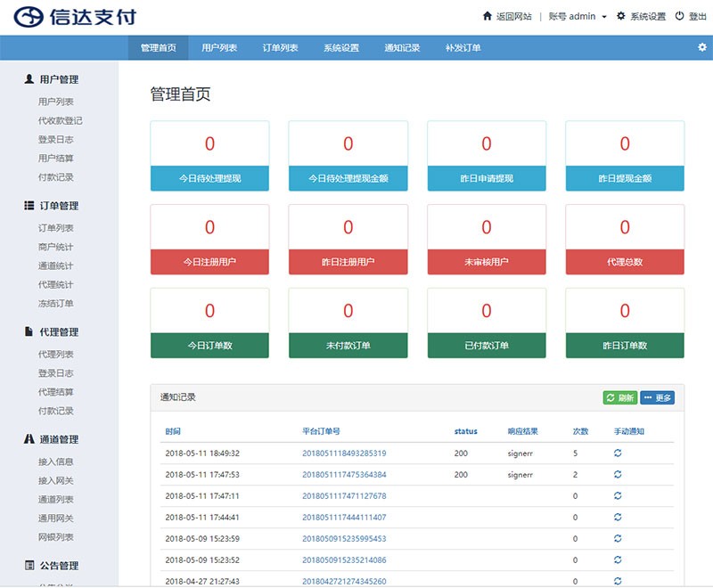The height and width of the screenshot is (588, 713).
Task: Click the power icon next to 登出
Action: [678, 15]
